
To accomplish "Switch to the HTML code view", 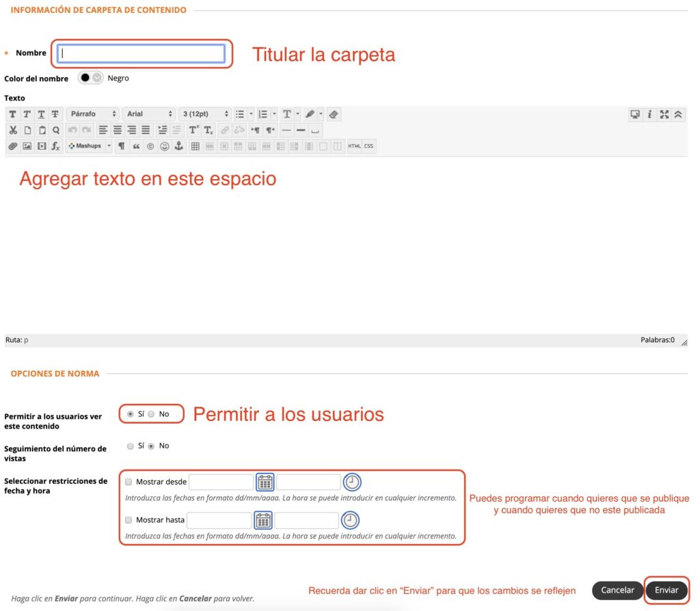I will pyautogui.click(x=354, y=146).
